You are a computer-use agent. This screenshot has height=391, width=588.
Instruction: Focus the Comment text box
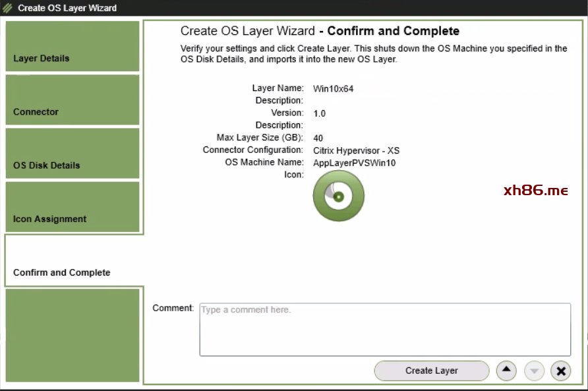click(385, 330)
